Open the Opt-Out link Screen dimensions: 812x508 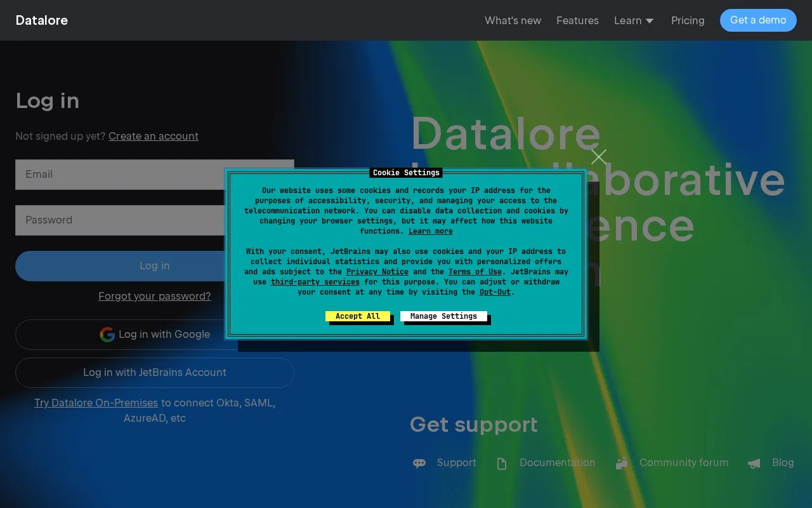pos(495,292)
